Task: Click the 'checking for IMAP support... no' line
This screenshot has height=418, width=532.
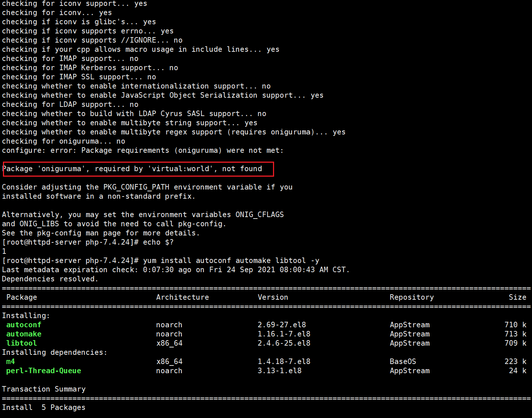Action: [x=70, y=59]
